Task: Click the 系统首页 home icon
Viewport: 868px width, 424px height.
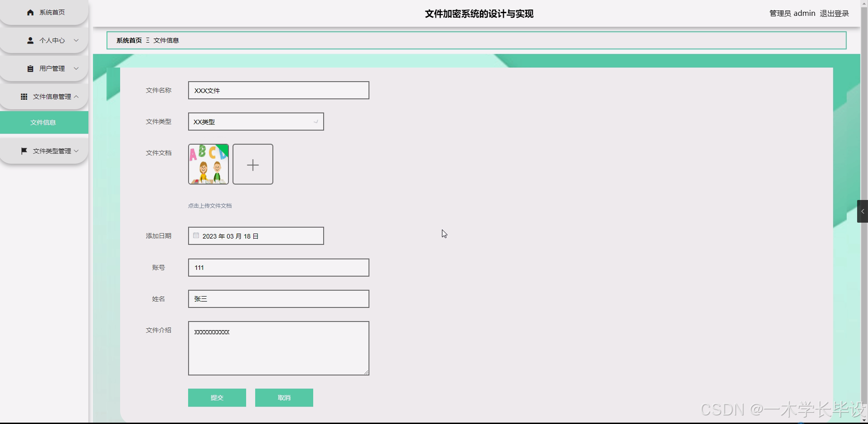Action: pos(30,12)
